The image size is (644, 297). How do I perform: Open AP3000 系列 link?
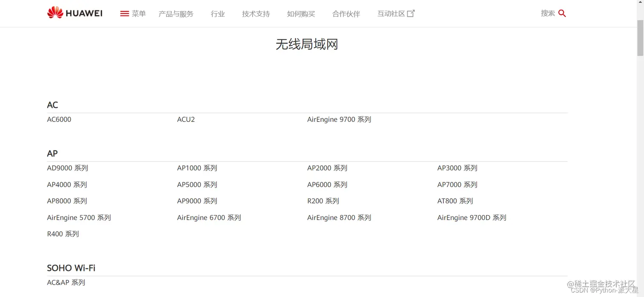tap(457, 168)
